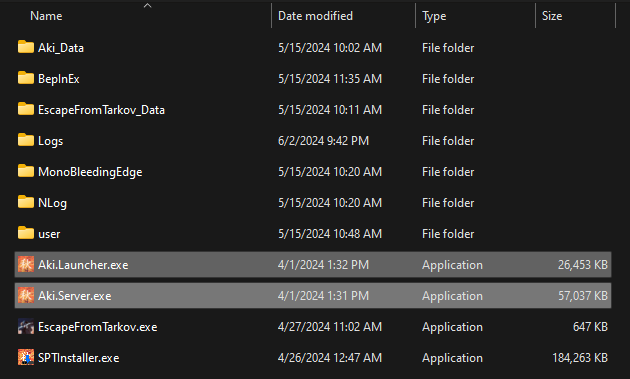630x379 pixels.
Task: Select the SPTInstaller.exe file name
Action: pyautogui.click(x=79, y=358)
